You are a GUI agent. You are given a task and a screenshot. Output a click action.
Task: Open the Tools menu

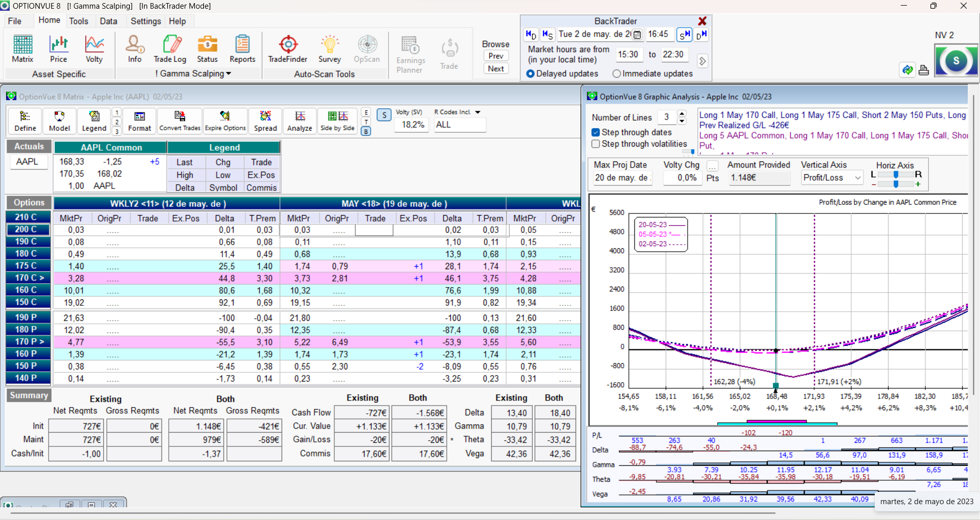tap(79, 21)
